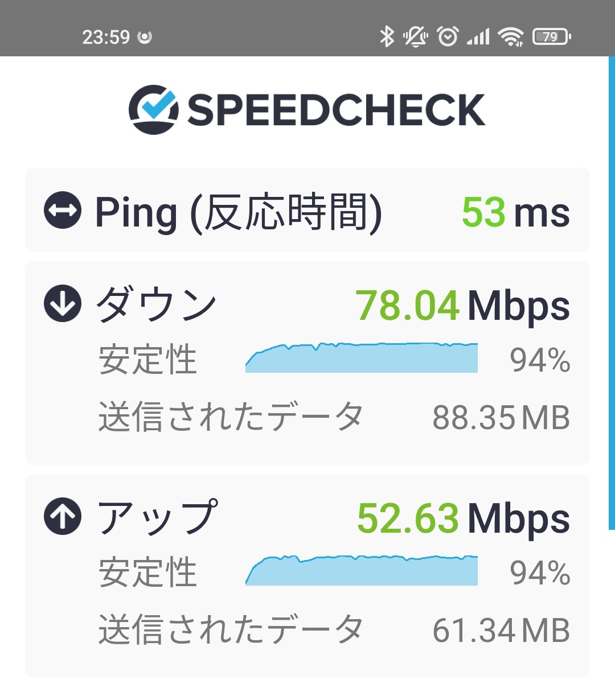Tap the upload stability graph
This screenshot has width=615, height=700.
point(362,570)
